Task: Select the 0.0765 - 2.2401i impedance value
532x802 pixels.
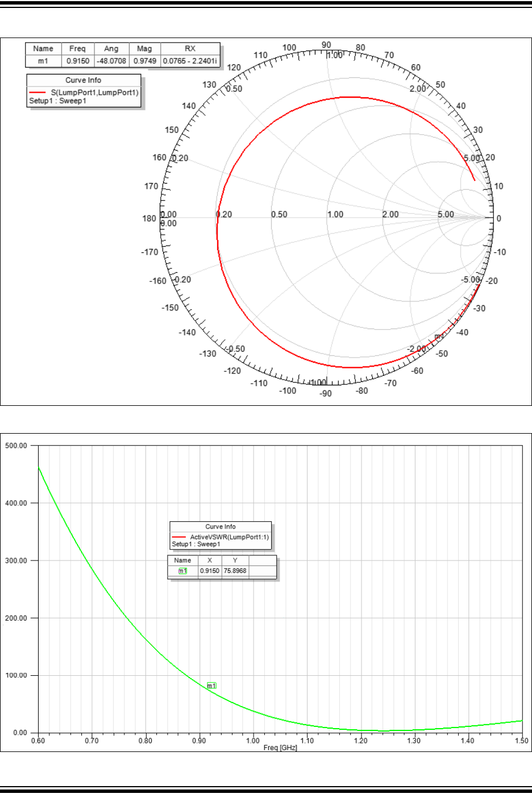Action: tap(190, 61)
